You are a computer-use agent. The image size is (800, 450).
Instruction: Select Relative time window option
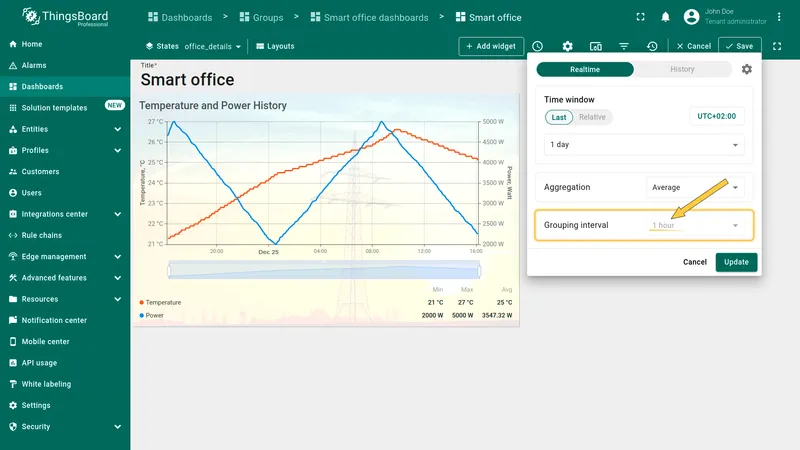click(x=592, y=117)
